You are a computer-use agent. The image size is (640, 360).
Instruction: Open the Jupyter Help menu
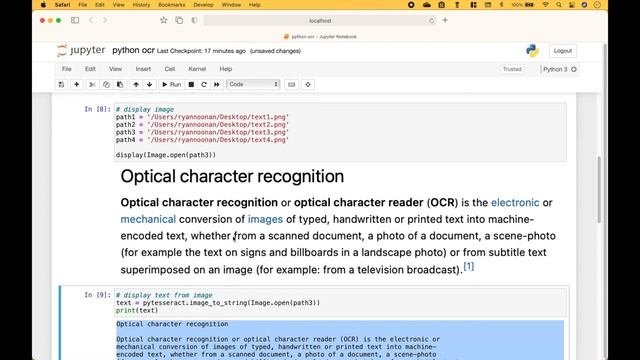[226, 69]
